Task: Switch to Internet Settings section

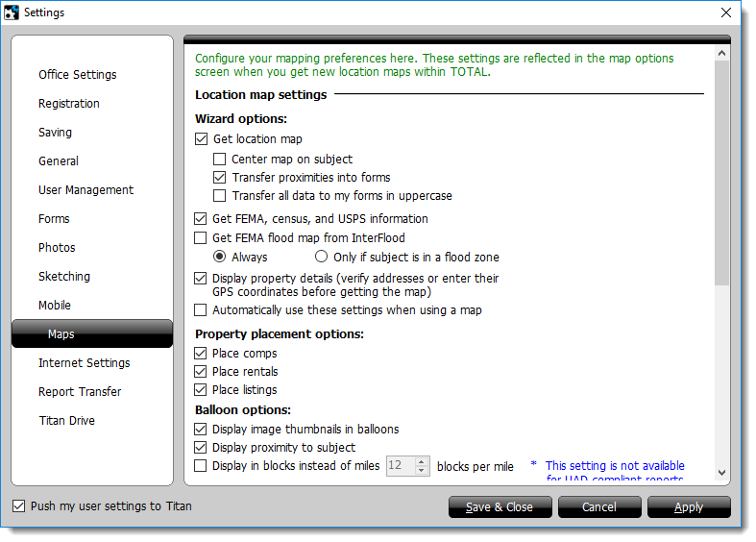Action: [84, 363]
